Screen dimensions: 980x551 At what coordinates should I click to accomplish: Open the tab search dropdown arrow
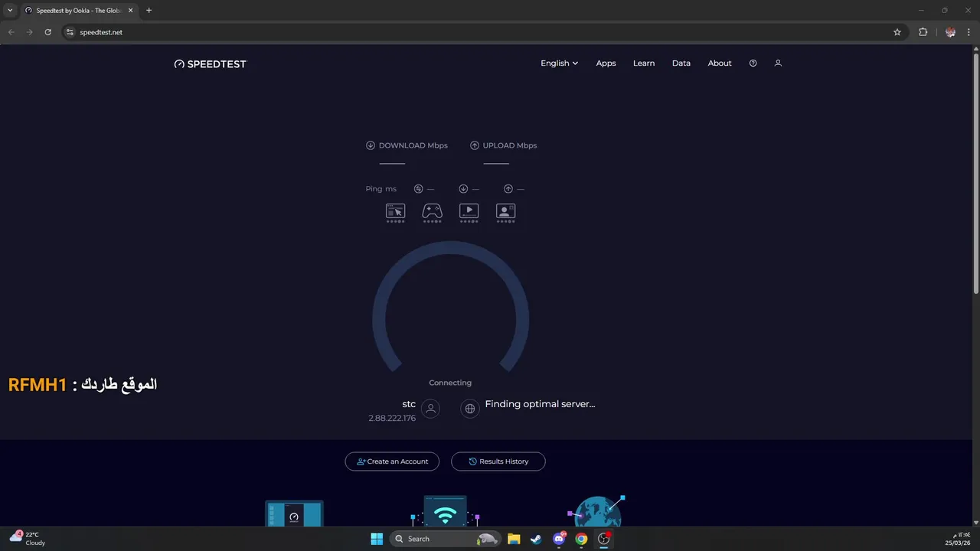(10, 11)
